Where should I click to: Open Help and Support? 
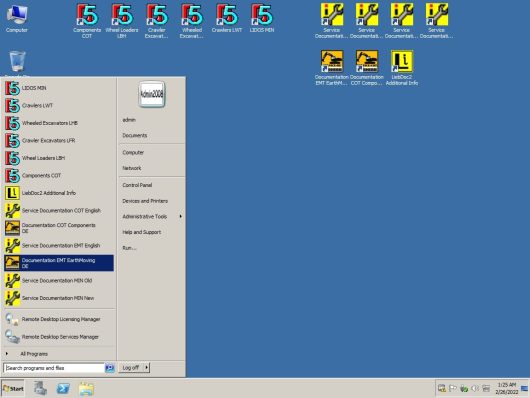point(151,232)
